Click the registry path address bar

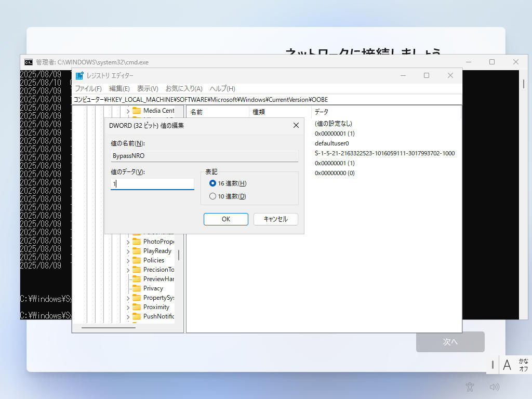[x=267, y=100]
